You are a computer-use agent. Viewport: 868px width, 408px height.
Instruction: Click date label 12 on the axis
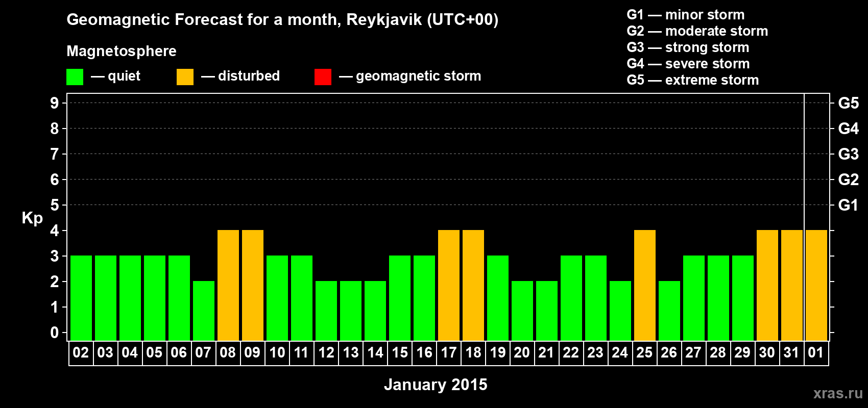coord(326,353)
